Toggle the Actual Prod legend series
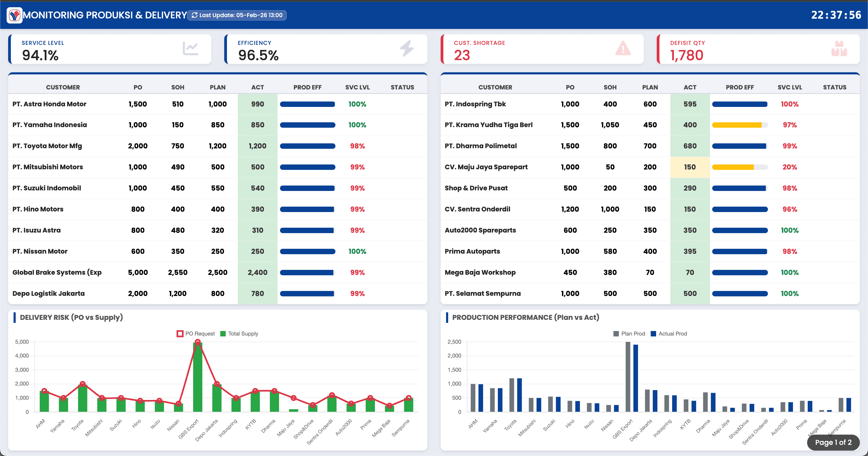 (669, 333)
